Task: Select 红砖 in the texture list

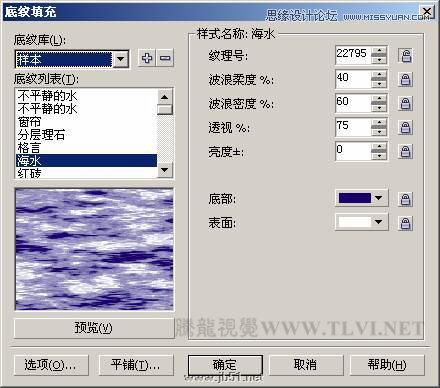Action: coord(86,173)
